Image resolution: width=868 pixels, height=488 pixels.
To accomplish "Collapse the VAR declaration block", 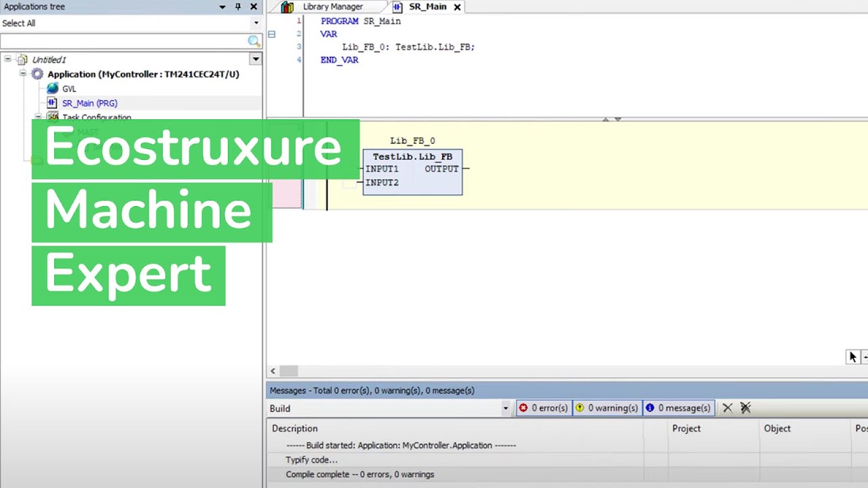I will pos(272,34).
